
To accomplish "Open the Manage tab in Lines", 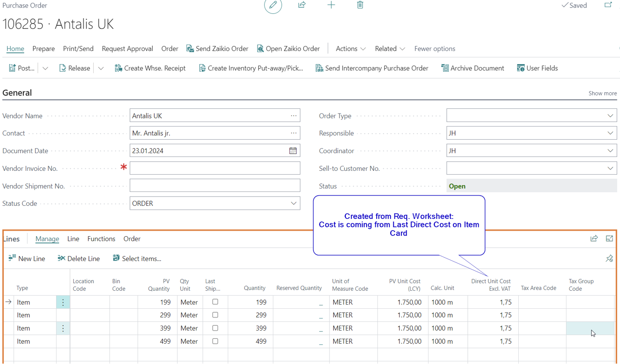I will tap(47, 239).
